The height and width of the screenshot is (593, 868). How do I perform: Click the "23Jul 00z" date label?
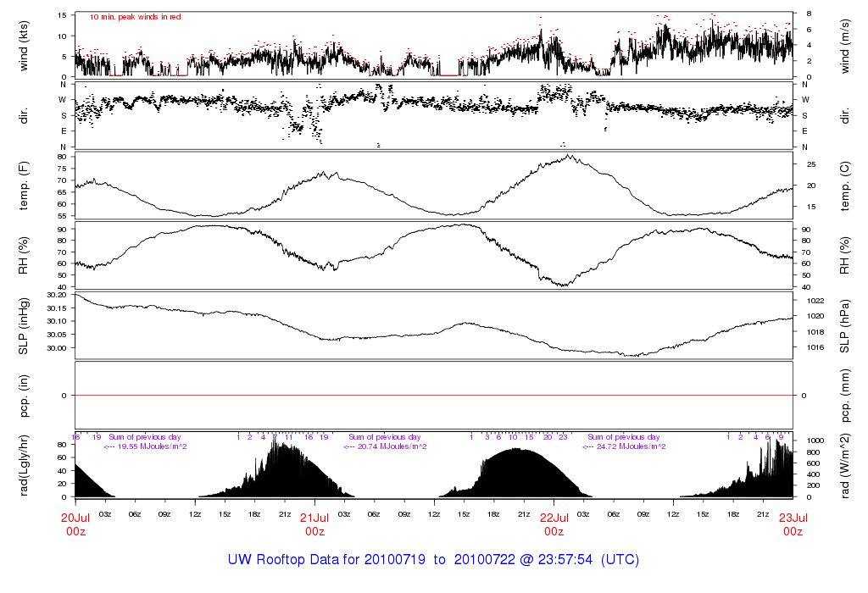pyautogui.click(x=793, y=524)
